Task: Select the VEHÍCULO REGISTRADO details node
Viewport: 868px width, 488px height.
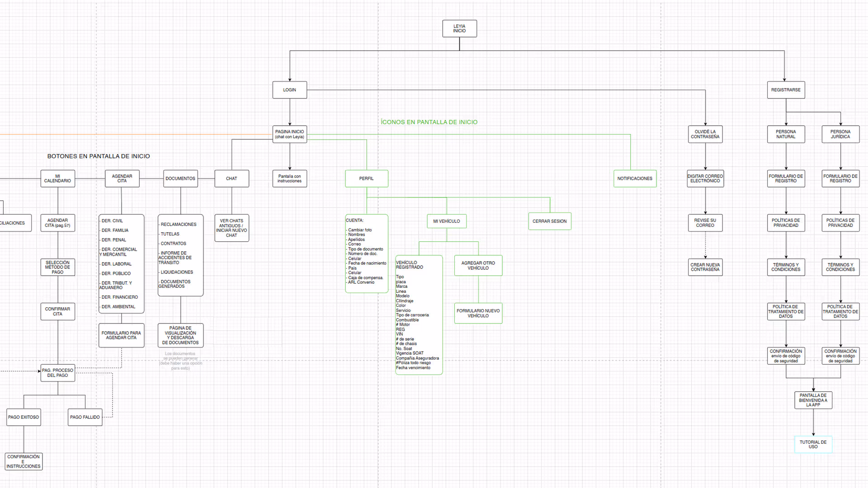Action: point(418,314)
